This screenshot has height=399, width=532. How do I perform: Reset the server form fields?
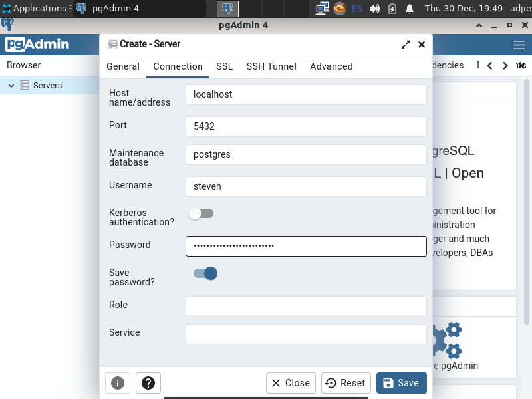coord(346,383)
